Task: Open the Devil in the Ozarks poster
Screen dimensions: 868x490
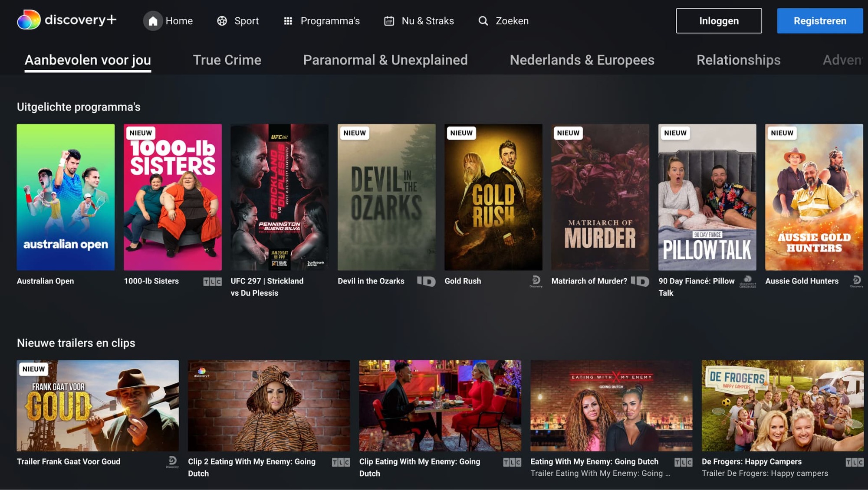Action: tap(387, 197)
